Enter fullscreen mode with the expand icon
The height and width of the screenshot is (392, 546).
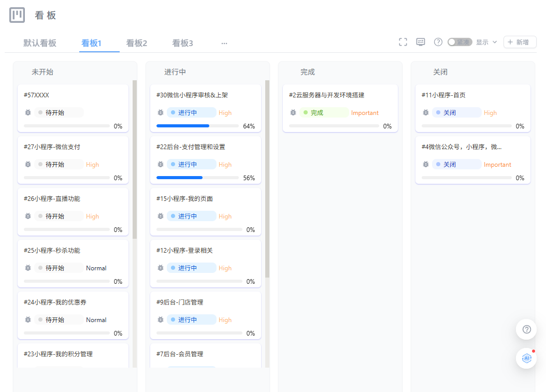(403, 42)
